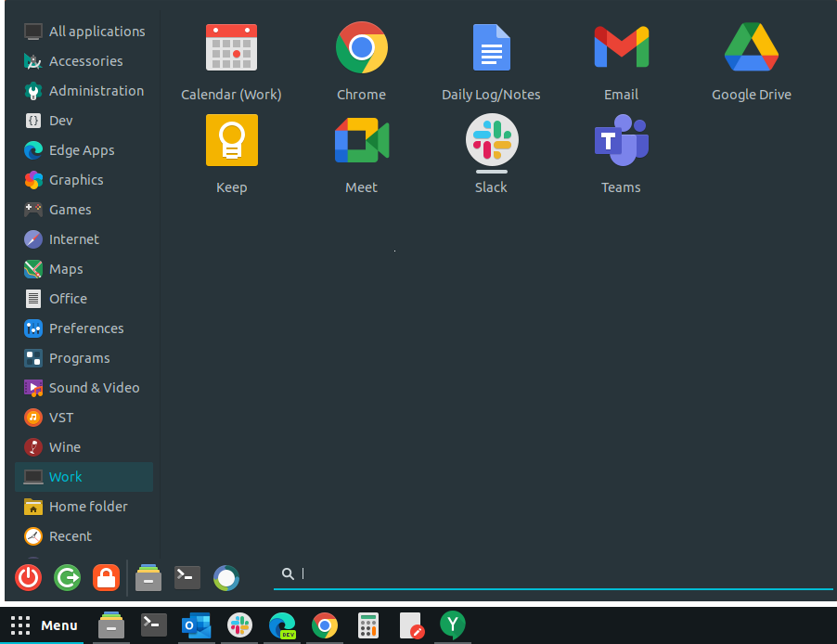Open Daily Log/Notes
The height and width of the screenshot is (644, 837).
491,60
